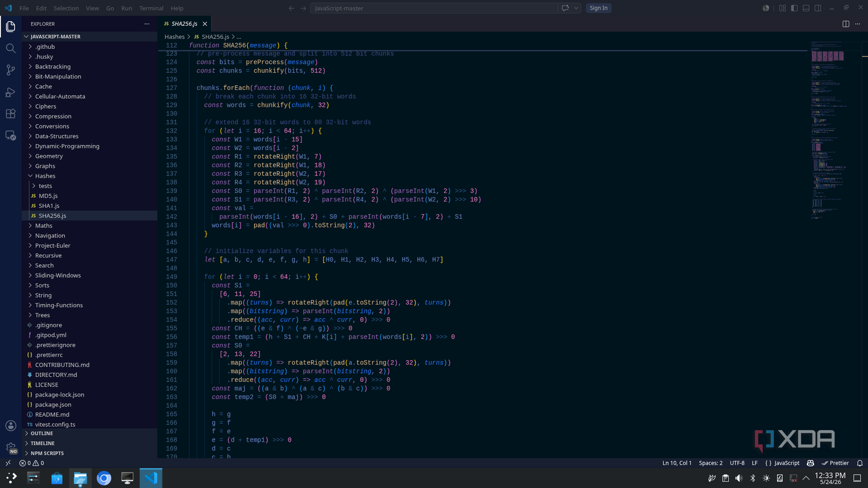Open Source Control view
This screenshot has width=868, height=488.
point(11,70)
